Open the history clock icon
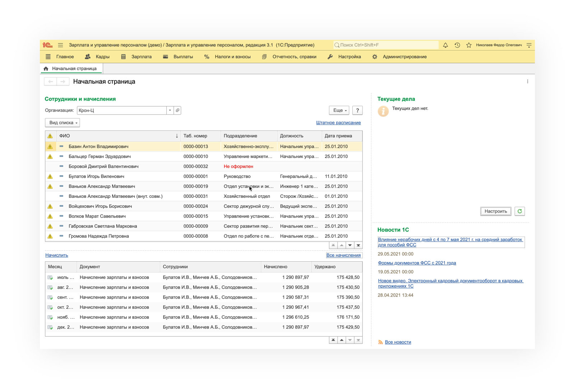 (457, 45)
